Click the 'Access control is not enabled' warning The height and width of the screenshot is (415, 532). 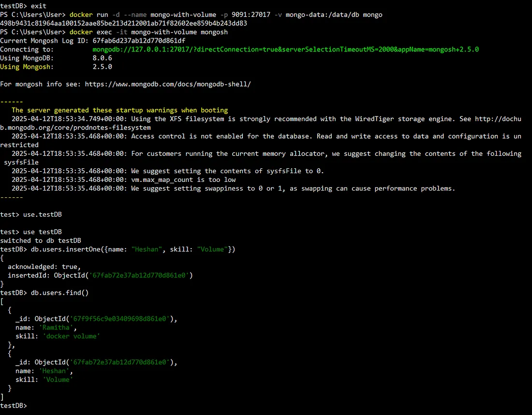[261, 140]
